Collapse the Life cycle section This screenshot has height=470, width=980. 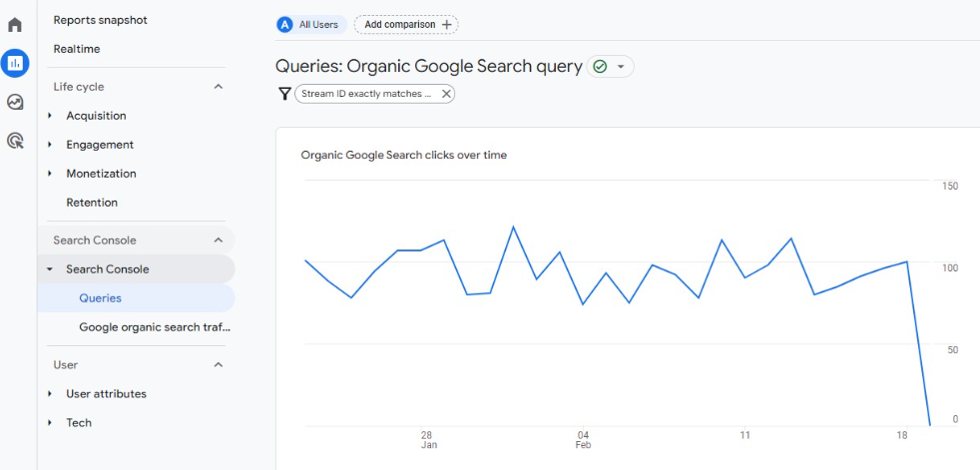219,87
